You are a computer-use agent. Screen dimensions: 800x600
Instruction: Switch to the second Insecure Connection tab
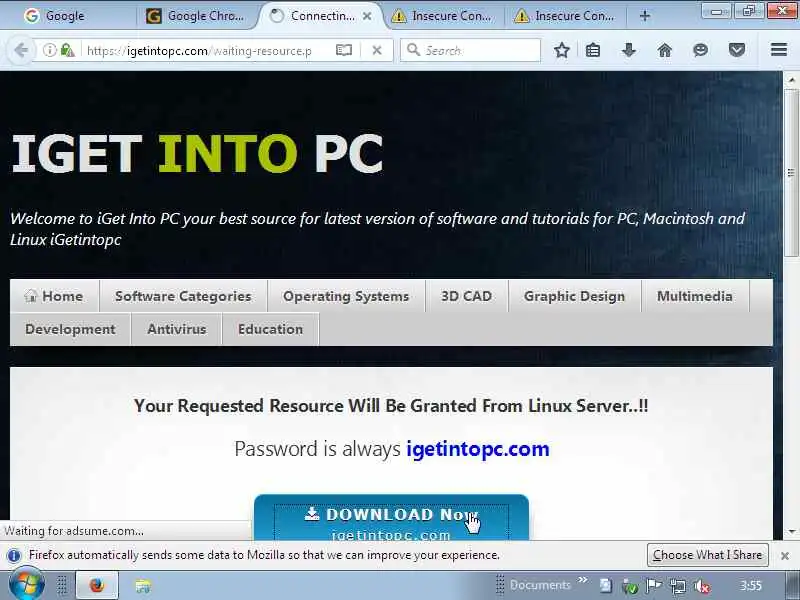[x=565, y=16]
